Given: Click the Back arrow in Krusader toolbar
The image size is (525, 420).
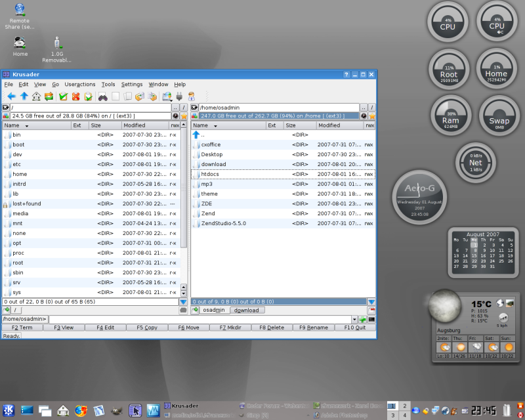Looking at the screenshot, I should point(11,96).
